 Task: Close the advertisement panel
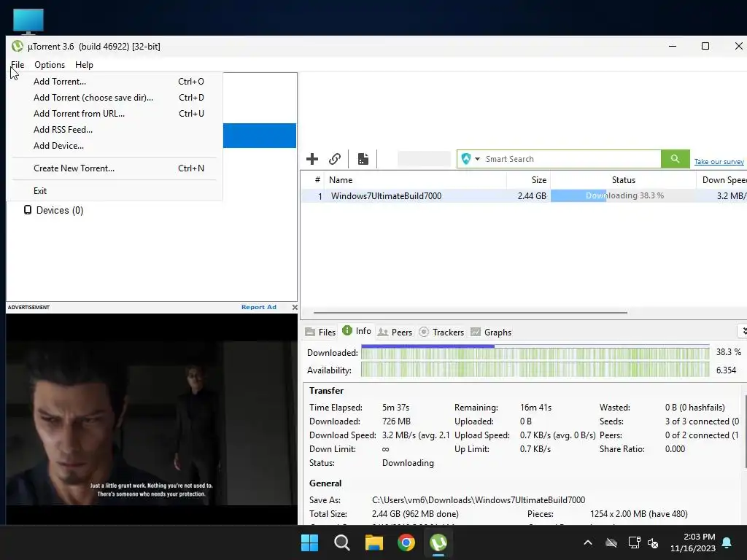[295, 308]
